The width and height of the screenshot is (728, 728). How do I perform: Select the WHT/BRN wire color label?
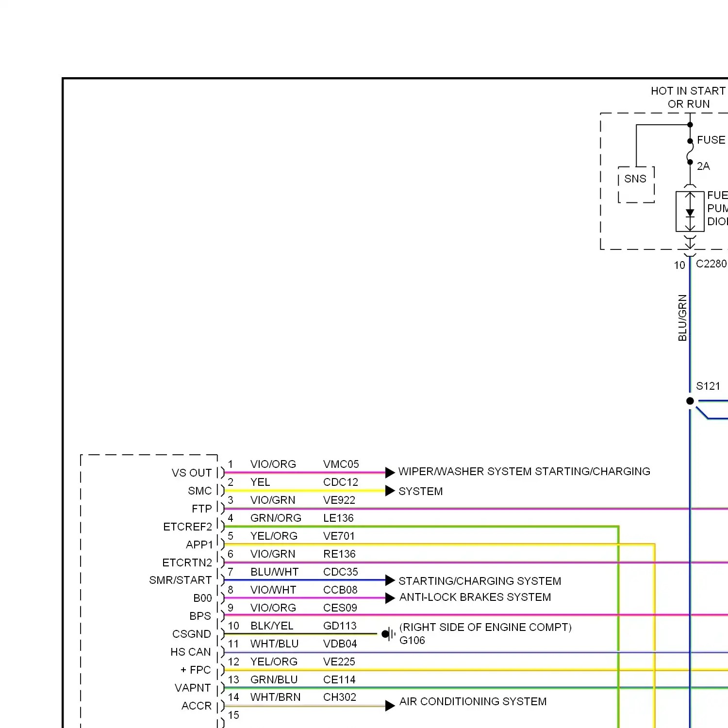click(275, 697)
